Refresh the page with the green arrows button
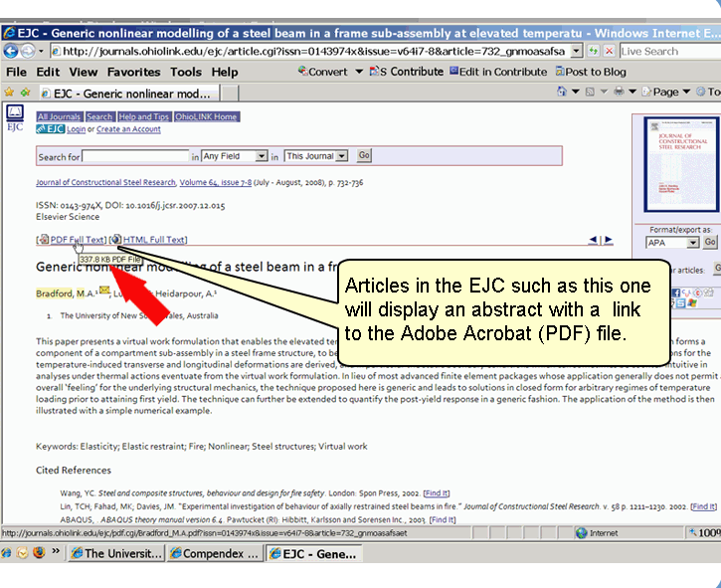721x588 pixels. pos(595,50)
